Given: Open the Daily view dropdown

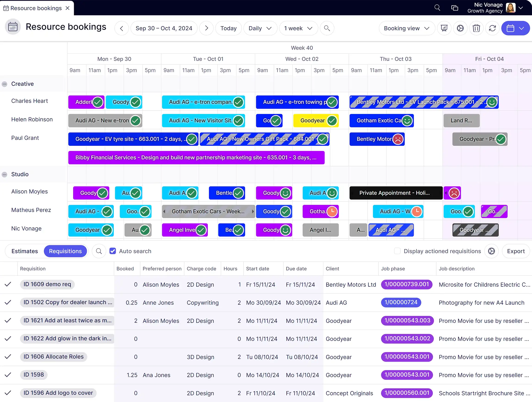Looking at the screenshot, I should point(260,28).
